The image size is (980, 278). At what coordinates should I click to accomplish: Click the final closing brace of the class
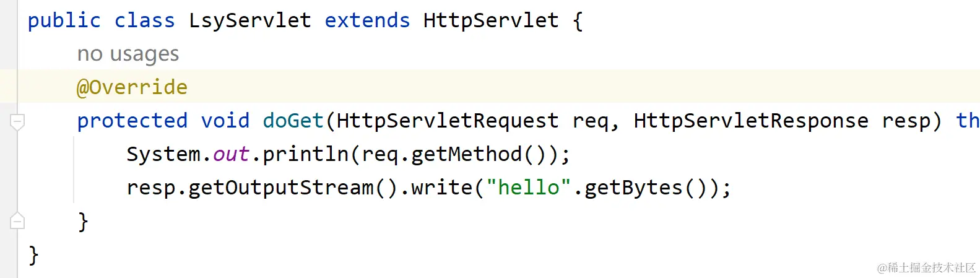pyautogui.click(x=33, y=254)
